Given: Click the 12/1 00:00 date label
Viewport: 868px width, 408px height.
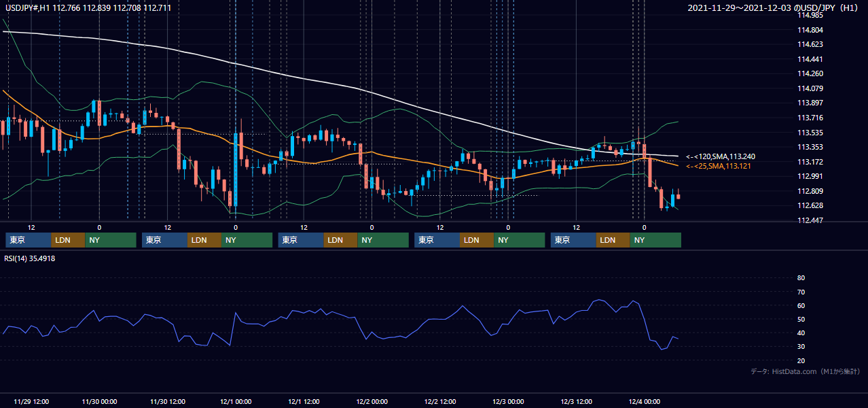Looking at the screenshot, I should tap(236, 401).
